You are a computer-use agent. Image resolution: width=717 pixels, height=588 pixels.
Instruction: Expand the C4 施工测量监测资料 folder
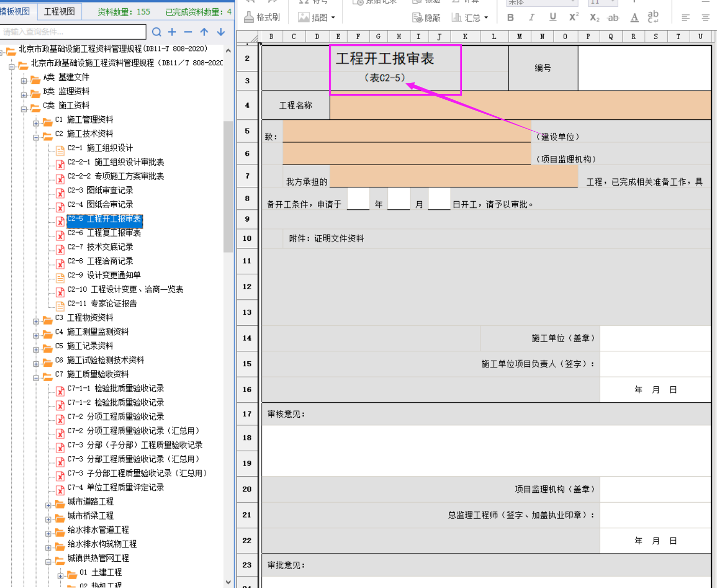[x=36, y=335]
